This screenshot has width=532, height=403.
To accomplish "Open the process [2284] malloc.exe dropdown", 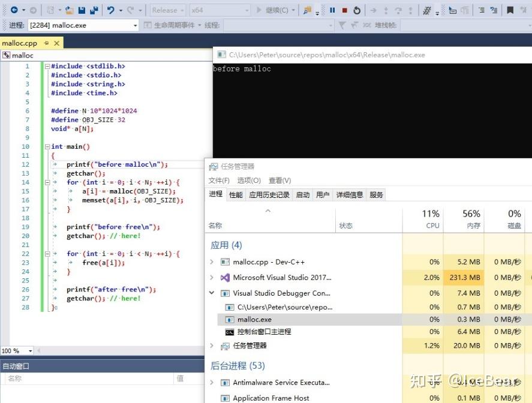I will 83,25.
